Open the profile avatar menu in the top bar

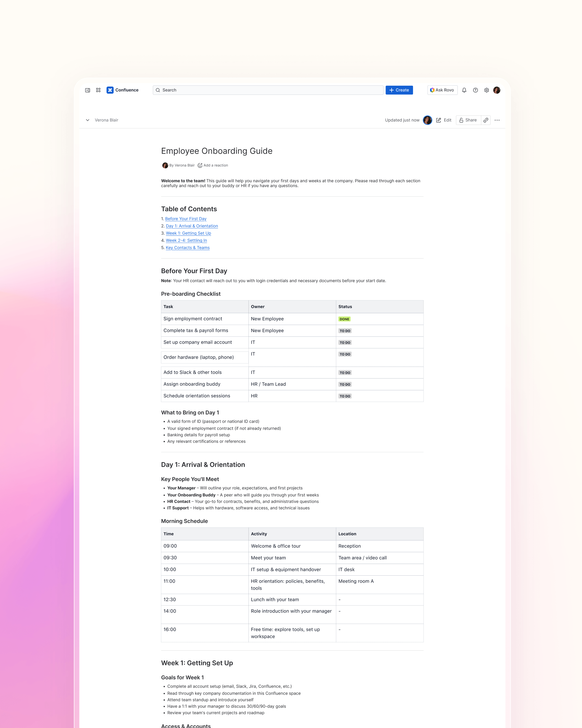click(497, 90)
